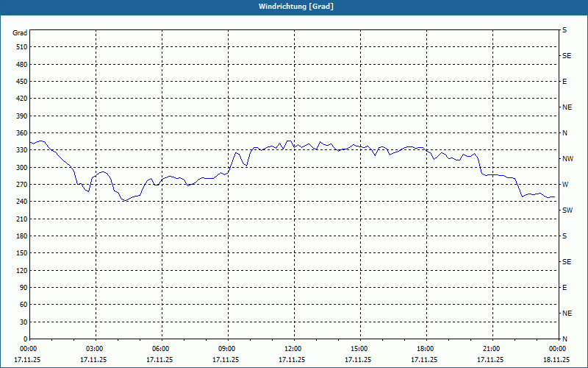Click the SE compass label level with 480
588x368 pixels.
click(567, 56)
